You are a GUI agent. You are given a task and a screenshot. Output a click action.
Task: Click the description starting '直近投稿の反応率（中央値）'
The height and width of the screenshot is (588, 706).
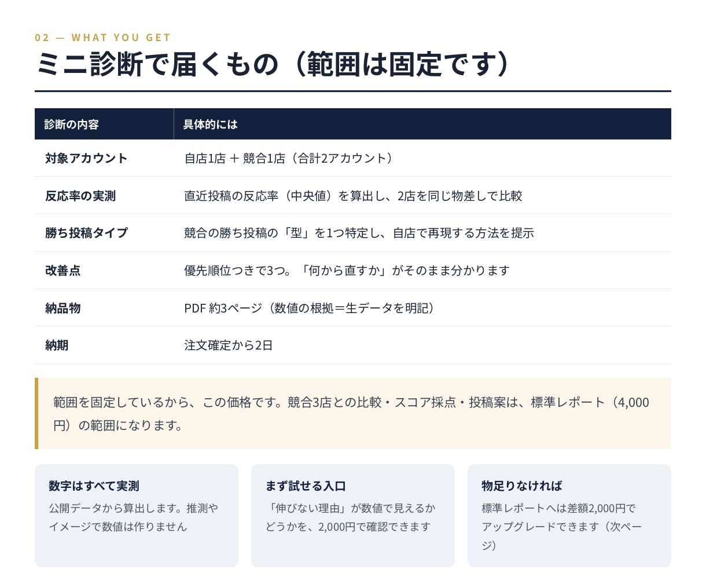[x=353, y=196]
